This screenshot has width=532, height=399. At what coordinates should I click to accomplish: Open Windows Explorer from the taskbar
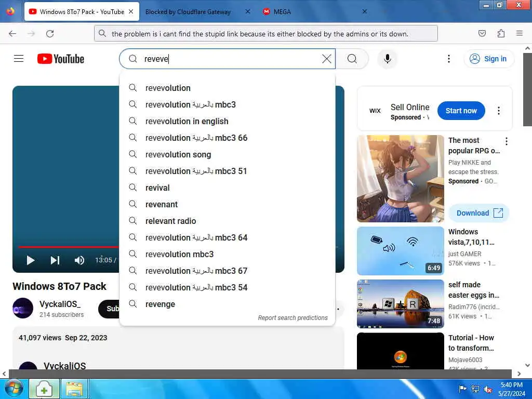click(x=74, y=389)
